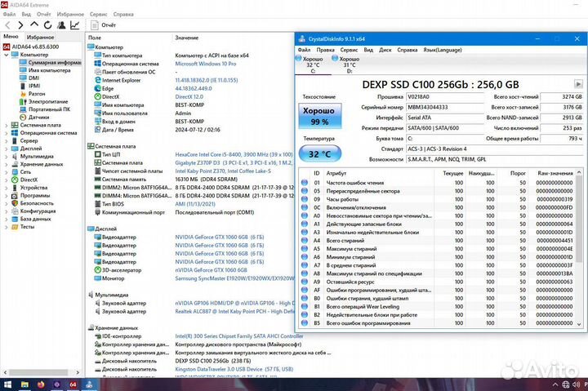The image size is (588, 391).
Task: Click the Прошивка field V0218A0
Action: 445,96
